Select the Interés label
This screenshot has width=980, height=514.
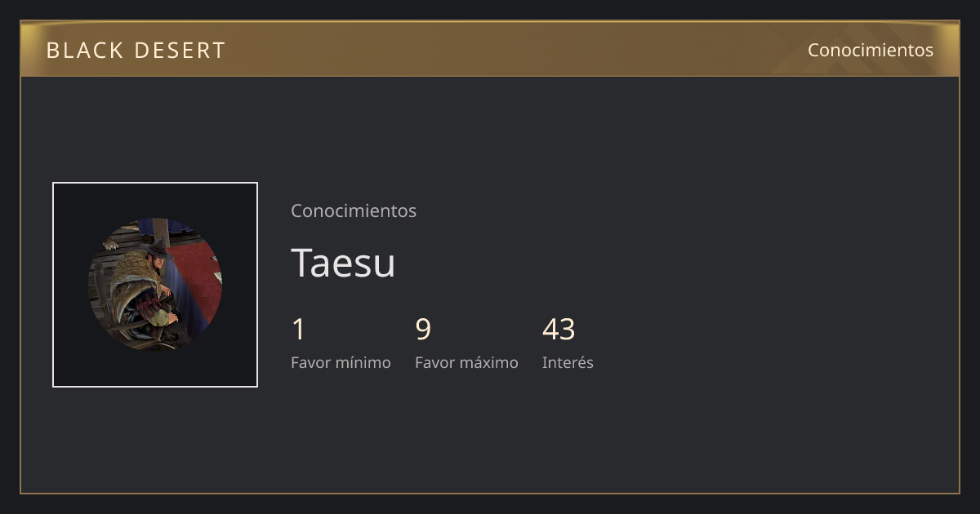568,362
